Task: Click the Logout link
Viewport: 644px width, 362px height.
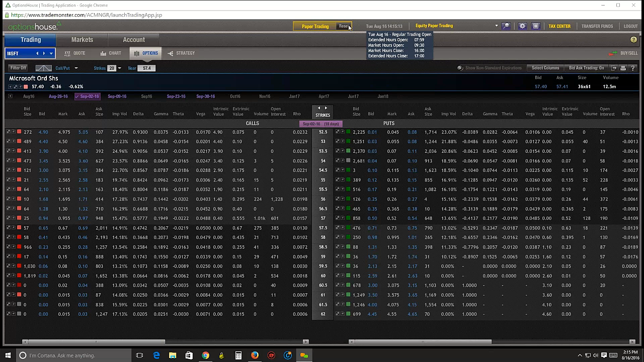Action: point(630,26)
